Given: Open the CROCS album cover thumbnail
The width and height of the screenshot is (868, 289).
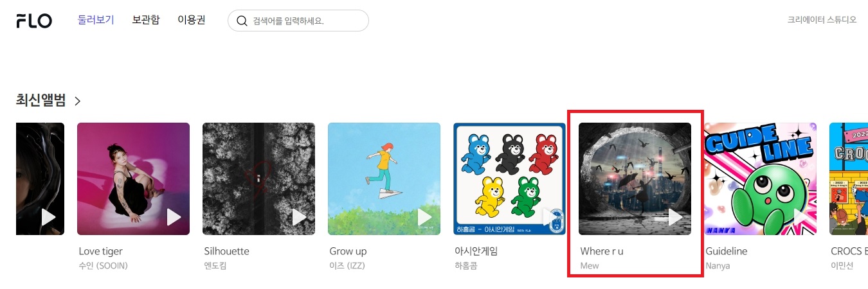Looking at the screenshot, I should point(849,179).
